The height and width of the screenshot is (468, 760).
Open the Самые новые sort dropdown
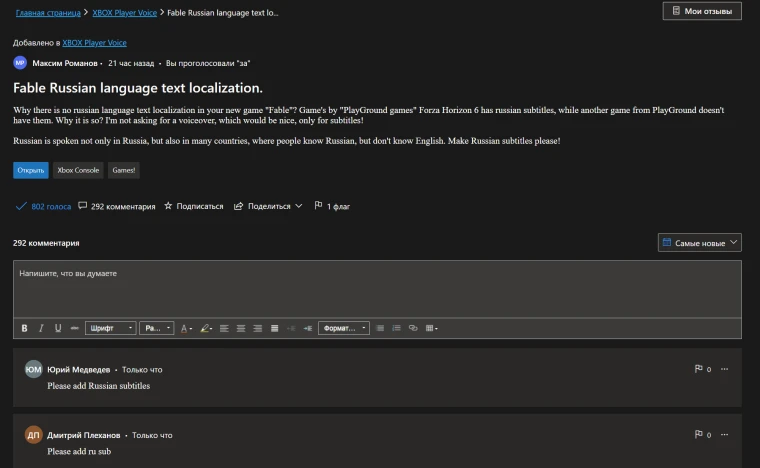(699, 243)
